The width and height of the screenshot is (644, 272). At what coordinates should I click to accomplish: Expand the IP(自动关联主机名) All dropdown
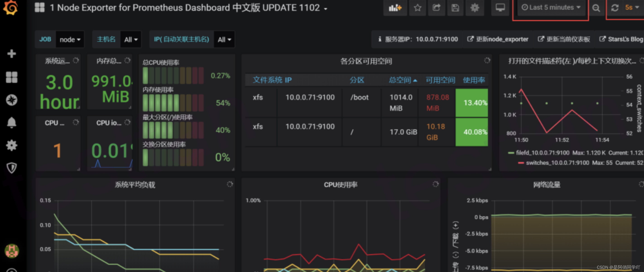[x=224, y=39]
